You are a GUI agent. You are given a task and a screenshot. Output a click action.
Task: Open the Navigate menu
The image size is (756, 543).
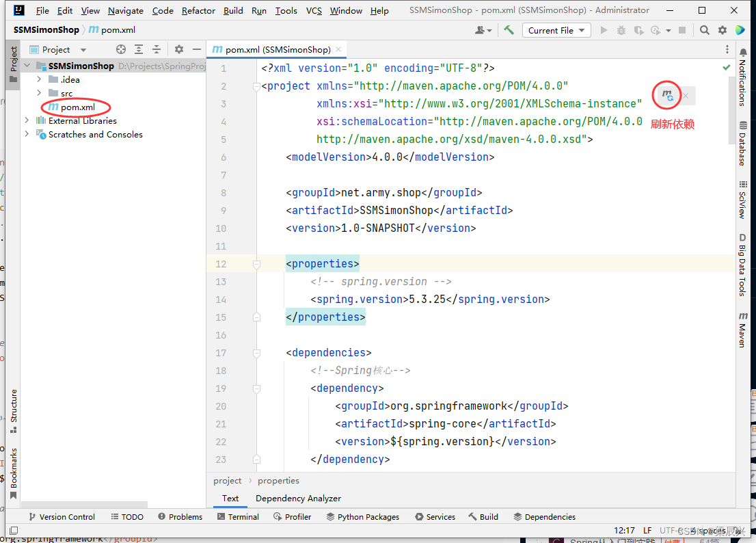[x=125, y=11]
